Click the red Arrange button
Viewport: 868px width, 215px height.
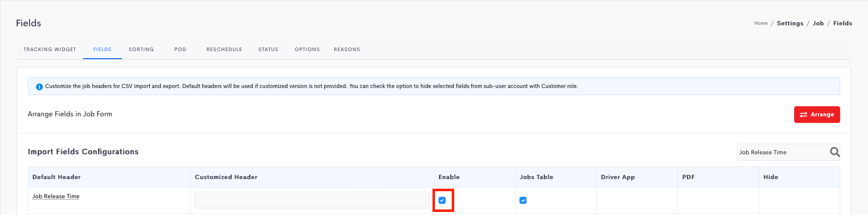point(817,114)
